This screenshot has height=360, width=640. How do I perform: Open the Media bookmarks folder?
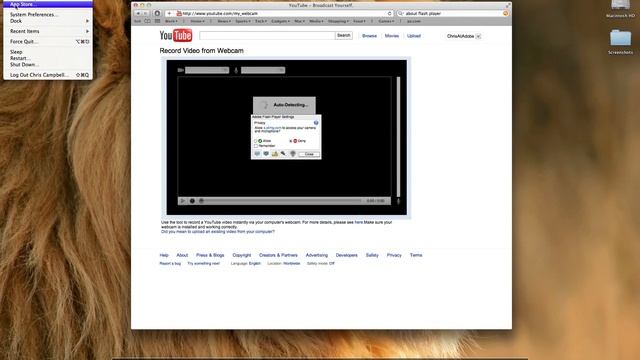(316, 21)
